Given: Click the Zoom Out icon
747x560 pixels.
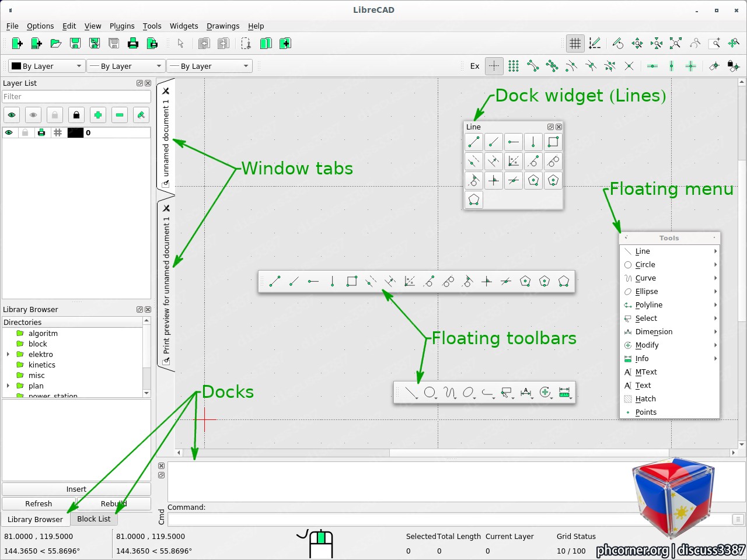Looking at the screenshot, I should 657,43.
